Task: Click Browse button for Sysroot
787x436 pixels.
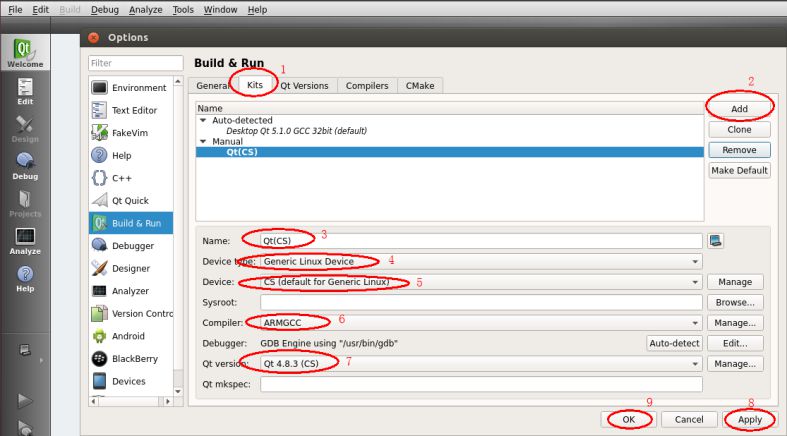Action: [x=735, y=303]
